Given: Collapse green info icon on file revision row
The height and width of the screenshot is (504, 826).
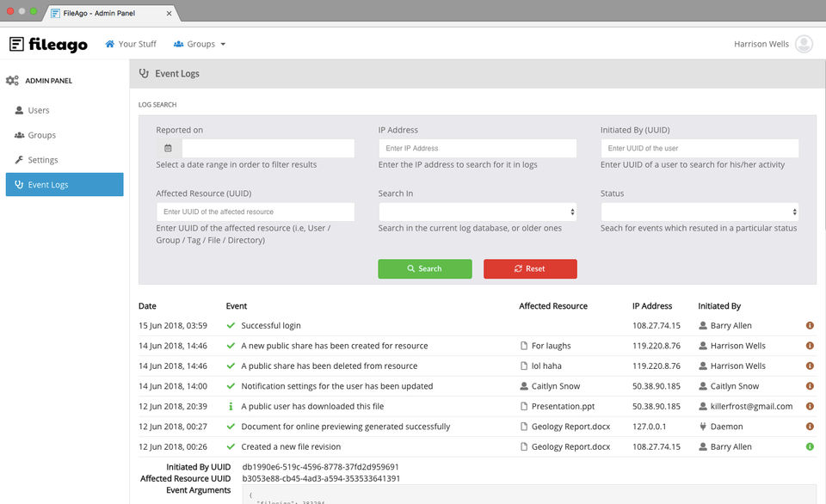Looking at the screenshot, I should pyautogui.click(x=810, y=446).
